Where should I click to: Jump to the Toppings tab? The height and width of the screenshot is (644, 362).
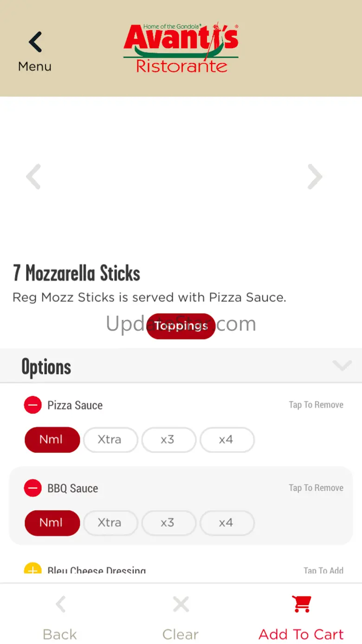(181, 326)
